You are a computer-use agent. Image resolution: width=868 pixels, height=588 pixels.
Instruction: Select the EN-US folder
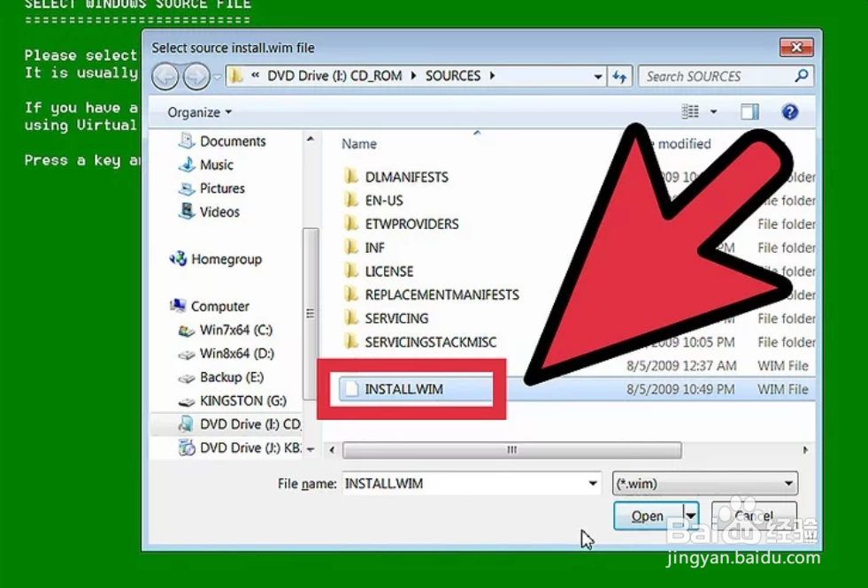tap(384, 200)
